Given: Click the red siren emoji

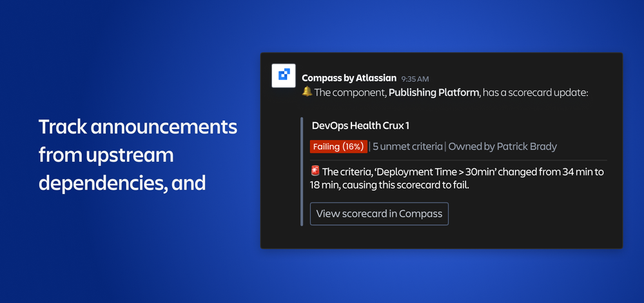Looking at the screenshot, I should coord(315,171).
